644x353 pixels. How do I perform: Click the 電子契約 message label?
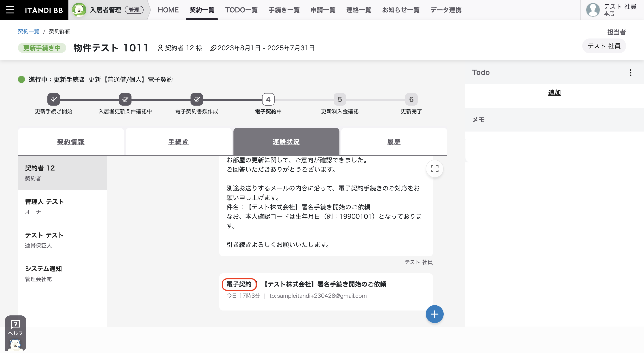point(239,284)
